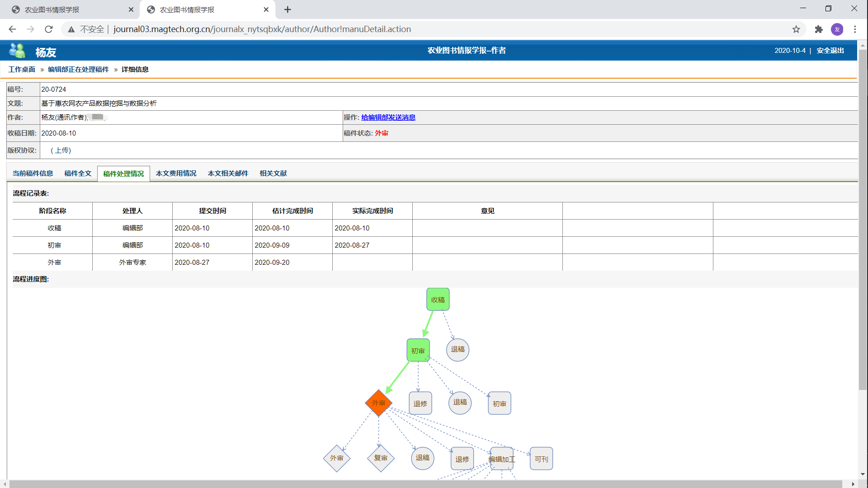Open the browser extensions puzzle icon
The width and height of the screenshot is (868, 488).
[819, 29]
